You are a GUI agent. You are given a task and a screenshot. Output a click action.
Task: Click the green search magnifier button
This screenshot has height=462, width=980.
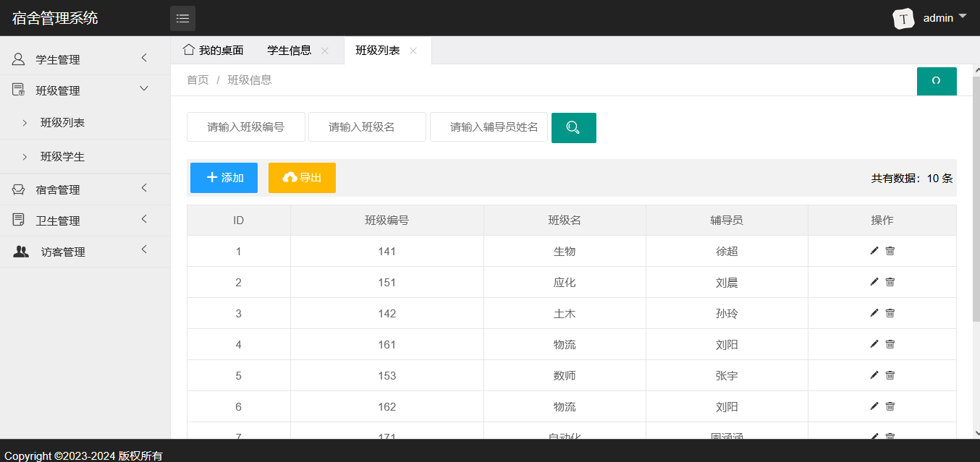573,128
